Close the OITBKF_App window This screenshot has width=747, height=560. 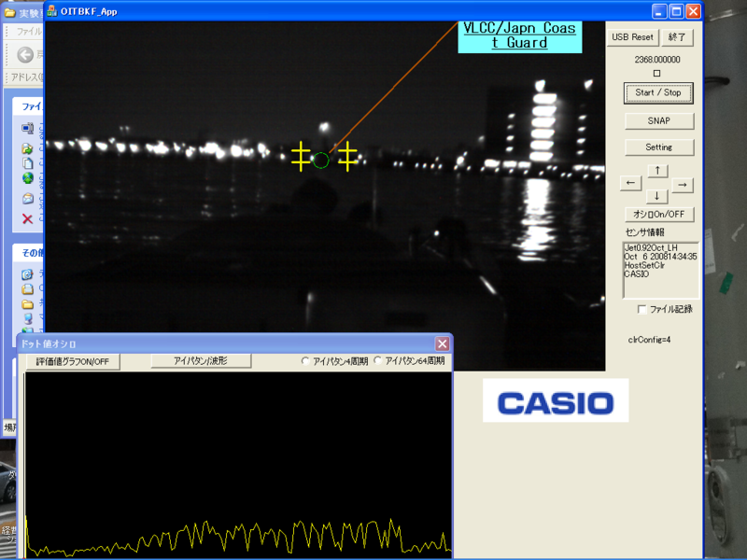pyautogui.click(x=693, y=11)
